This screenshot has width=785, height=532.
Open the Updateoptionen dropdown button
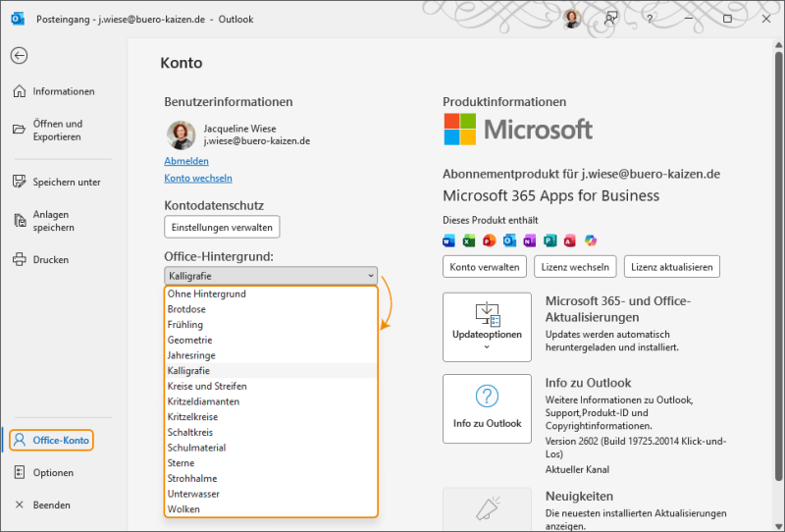tap(487, 327)
